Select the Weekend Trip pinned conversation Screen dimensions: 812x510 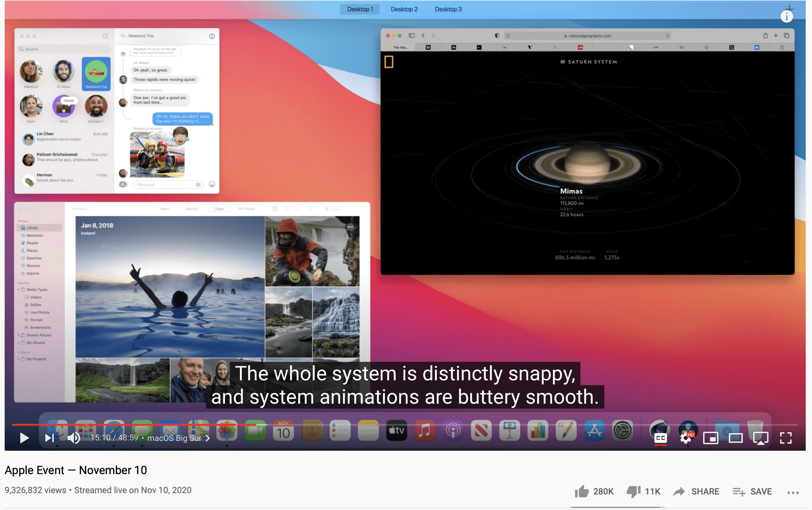coord(96,74)
